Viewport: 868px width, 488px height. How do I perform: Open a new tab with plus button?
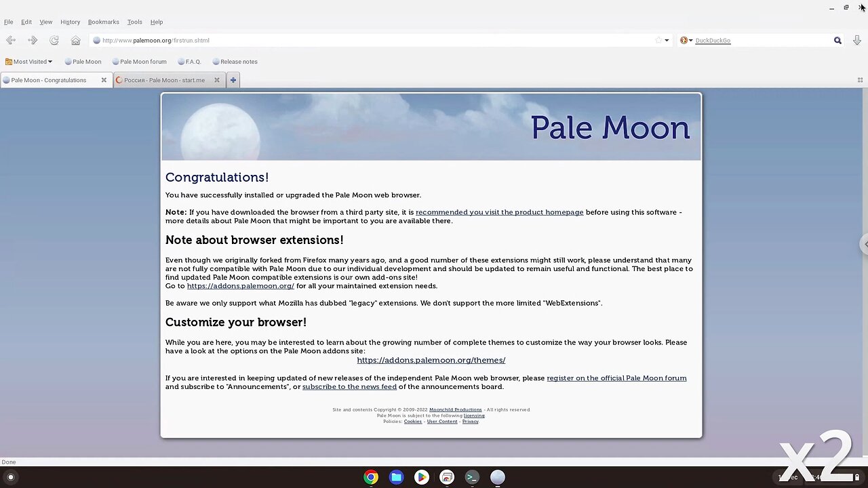click(x=233, y=80)
